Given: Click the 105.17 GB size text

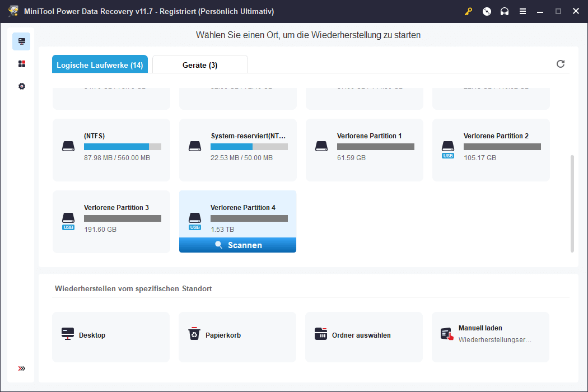Looking at the screenshot, I should 479,158.
